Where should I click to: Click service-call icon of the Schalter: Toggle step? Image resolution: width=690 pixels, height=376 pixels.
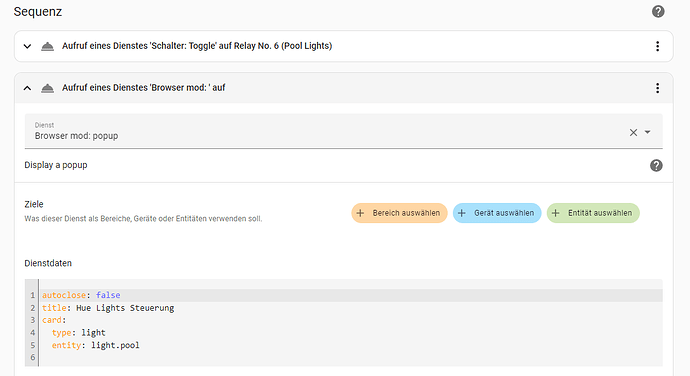47,46
